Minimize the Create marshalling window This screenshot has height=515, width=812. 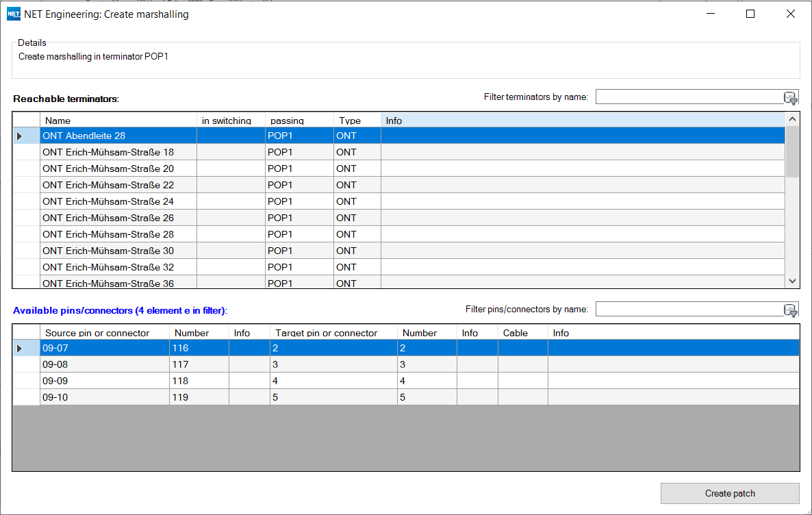(x=711, y=14)
